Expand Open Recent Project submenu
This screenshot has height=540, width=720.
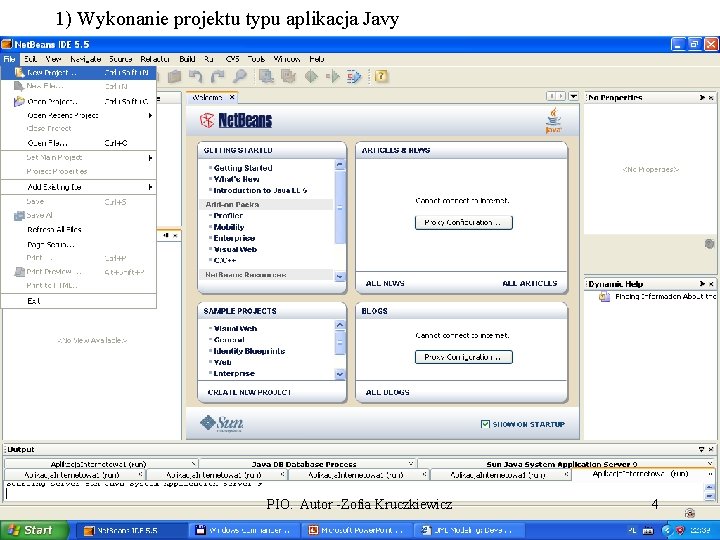coord(78,115)
